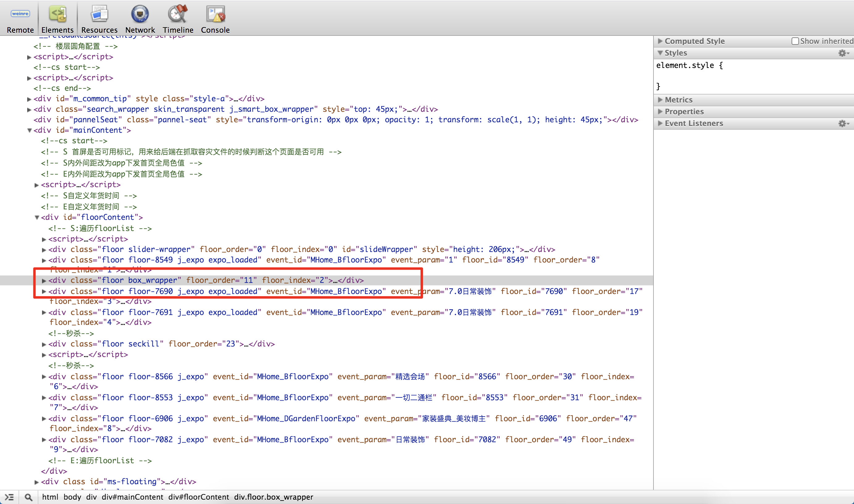Switch to the Network panel icon
The image size is (854, 504).
[140, 14]
